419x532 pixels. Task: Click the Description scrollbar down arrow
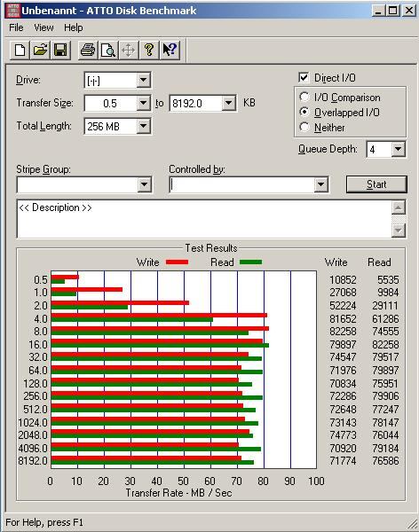coord(399,231)
